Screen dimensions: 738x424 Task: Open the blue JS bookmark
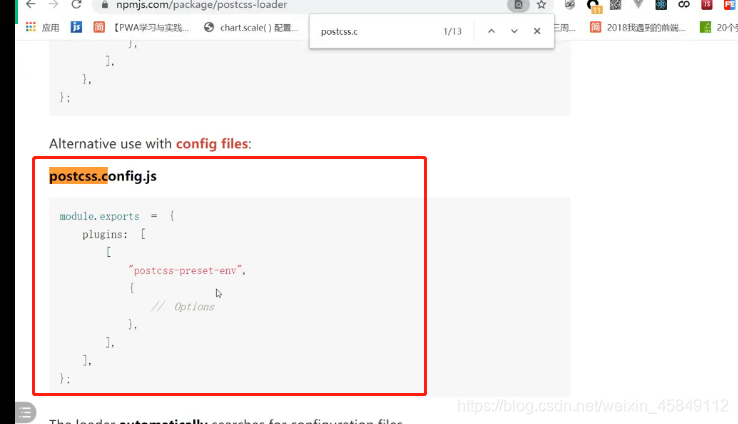point(76,27)
